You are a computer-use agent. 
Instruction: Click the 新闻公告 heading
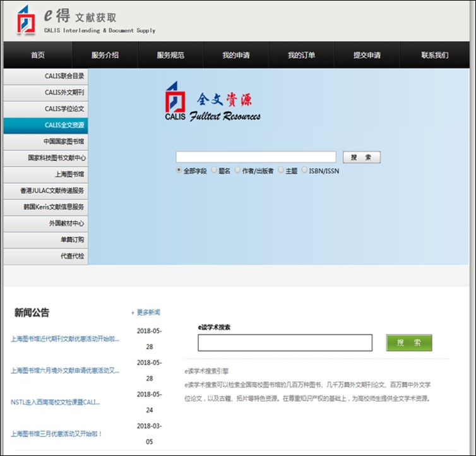[32, 312]
